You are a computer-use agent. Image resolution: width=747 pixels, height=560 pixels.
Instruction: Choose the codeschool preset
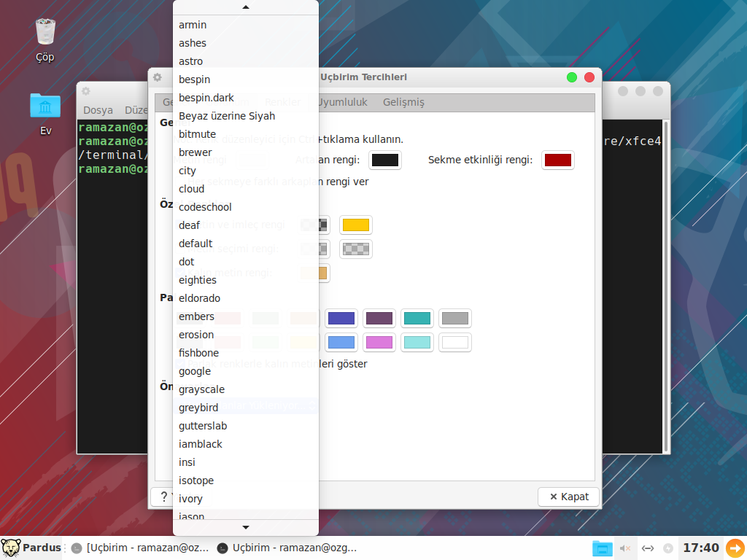(x=246, y=207)
